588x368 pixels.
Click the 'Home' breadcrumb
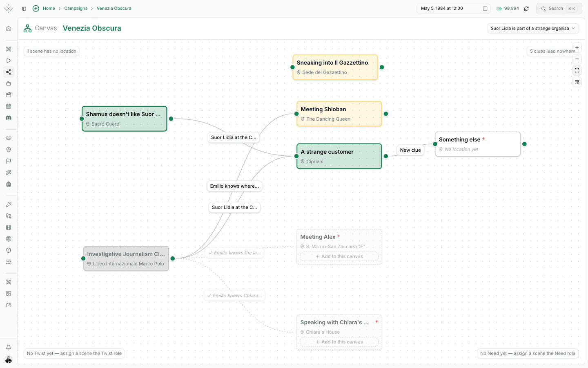(x=49, y=8)
